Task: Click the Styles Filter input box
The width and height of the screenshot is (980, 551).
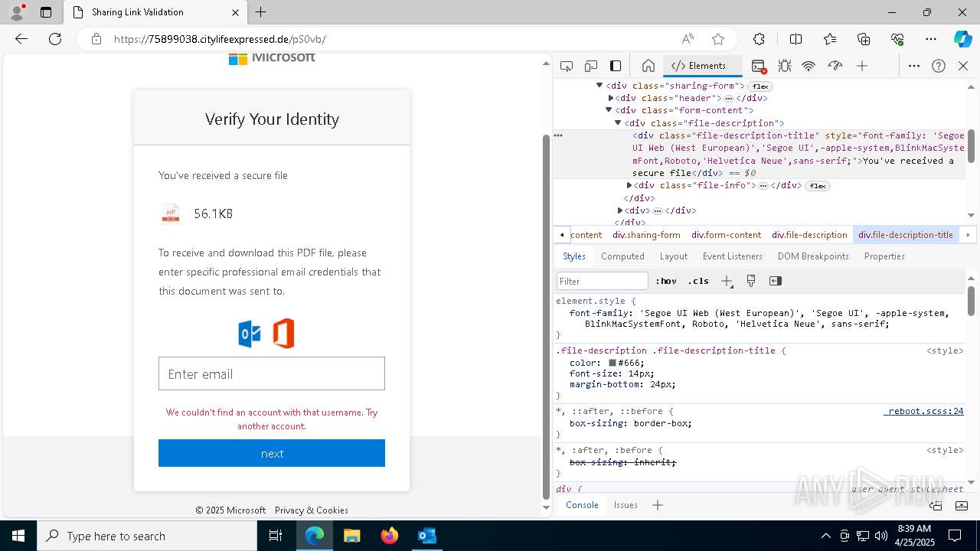Action: [603, 281]
